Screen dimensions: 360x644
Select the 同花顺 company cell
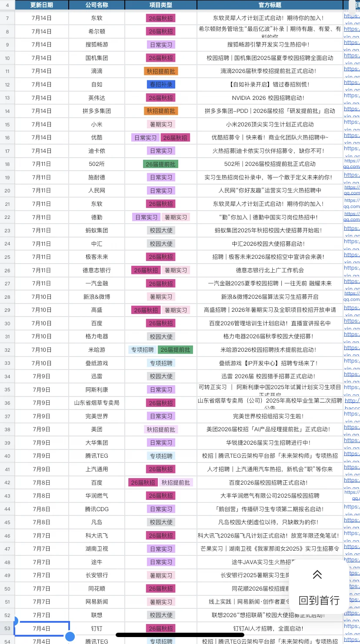tap(97, 588)
